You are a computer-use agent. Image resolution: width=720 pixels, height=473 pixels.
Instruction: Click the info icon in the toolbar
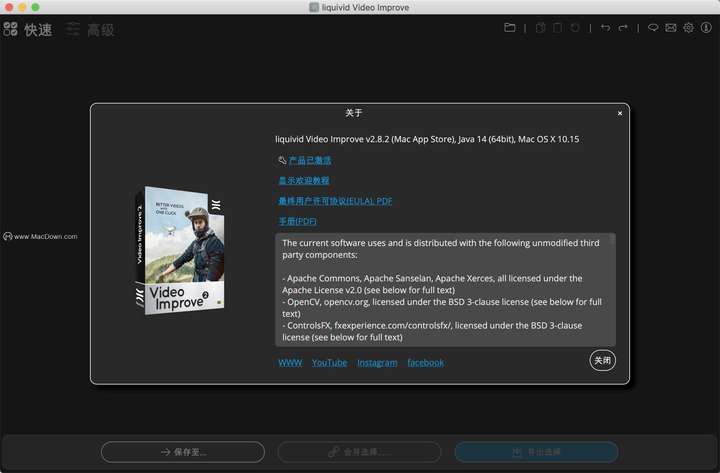click(706, 28)
